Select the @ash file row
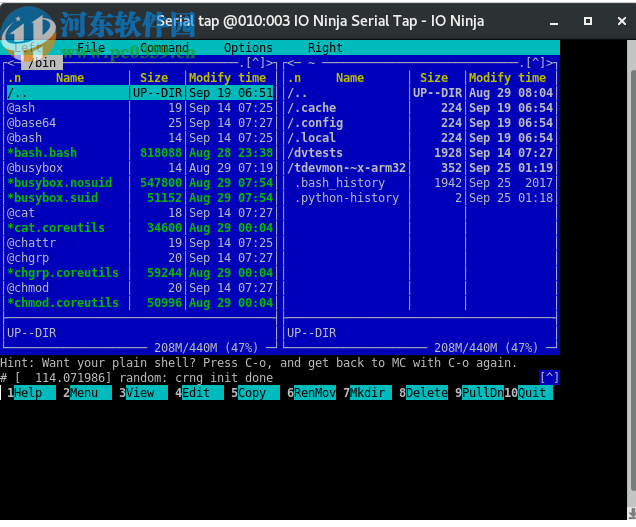Image resolution: width=636 pixels, height=527 pixels. pyautogui.click(x=140, y=108)
